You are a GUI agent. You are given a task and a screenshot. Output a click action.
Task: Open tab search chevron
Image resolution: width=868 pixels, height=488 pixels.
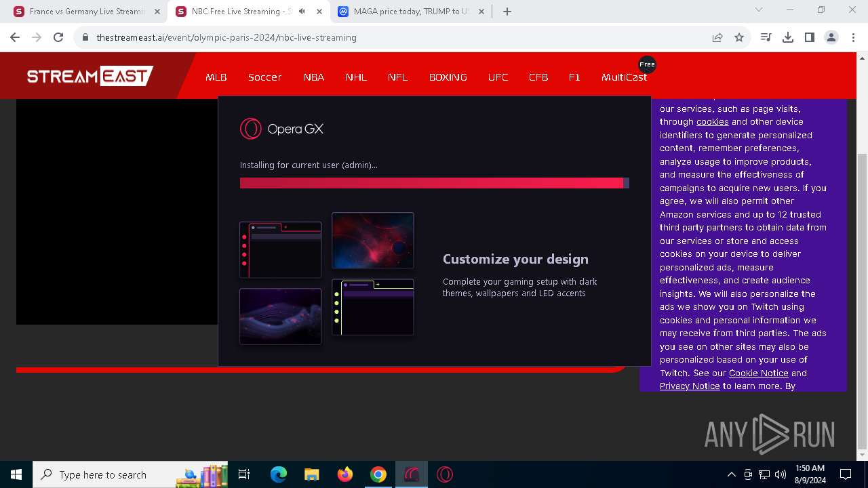[x=759, y=9]
